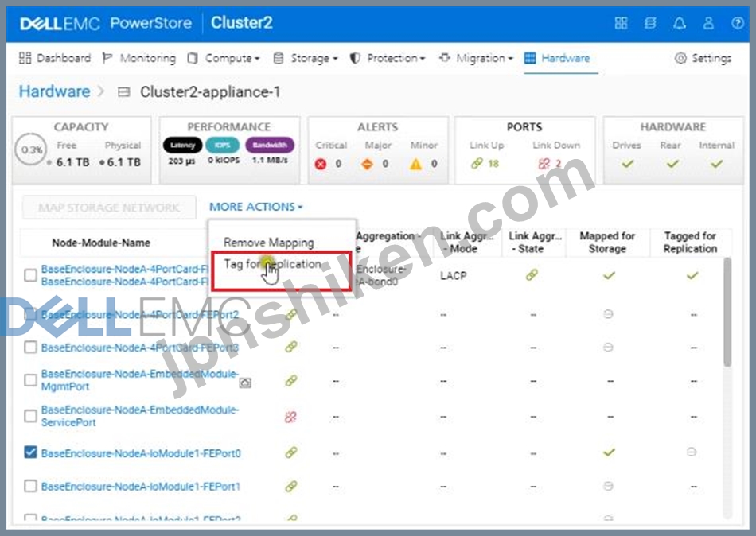The image size is (756, 536).
Task: Open the BaseEnclosure-NodeA-4PortCard-FEPort3 link
Action: coord(140,348)
